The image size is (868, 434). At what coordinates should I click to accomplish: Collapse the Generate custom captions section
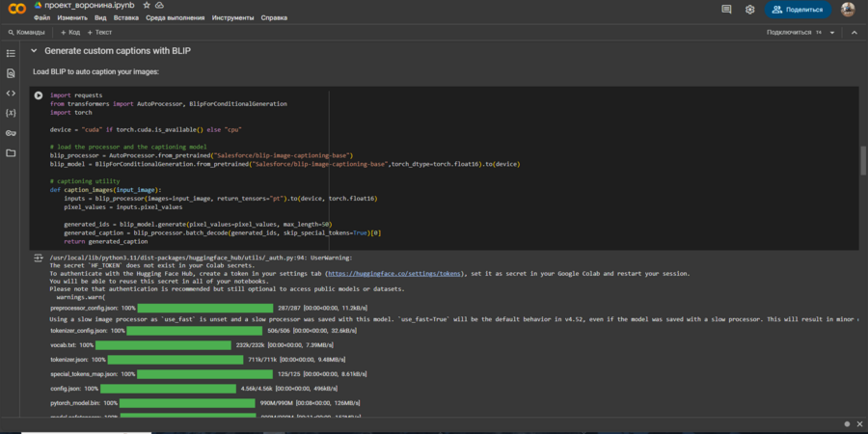[34, 50]
